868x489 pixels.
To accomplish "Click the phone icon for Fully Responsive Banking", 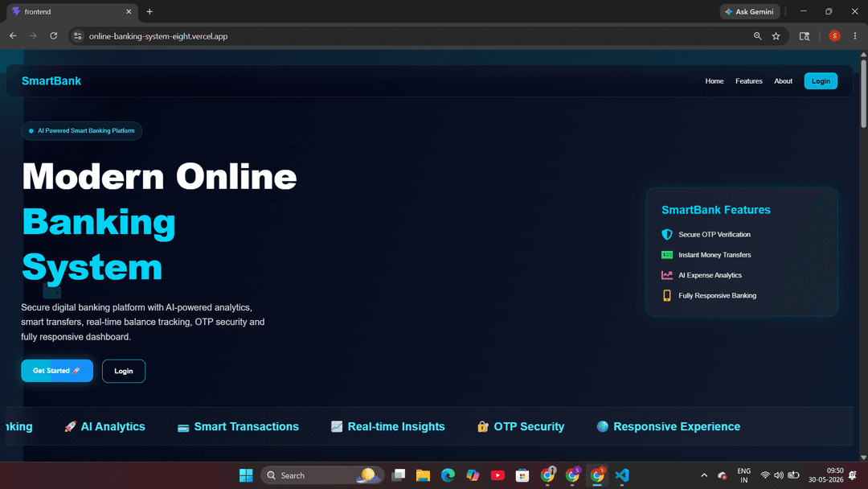I will [x=667, y=295].
